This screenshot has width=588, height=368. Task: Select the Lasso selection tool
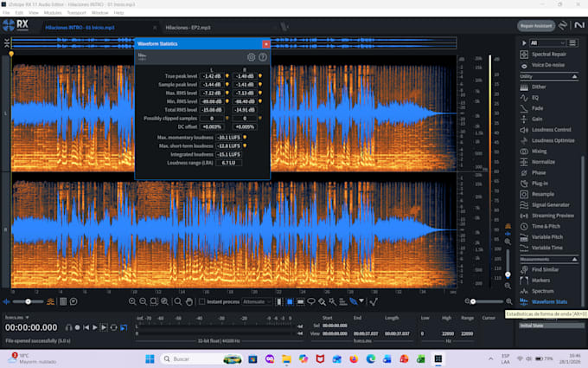pos(311,301)
